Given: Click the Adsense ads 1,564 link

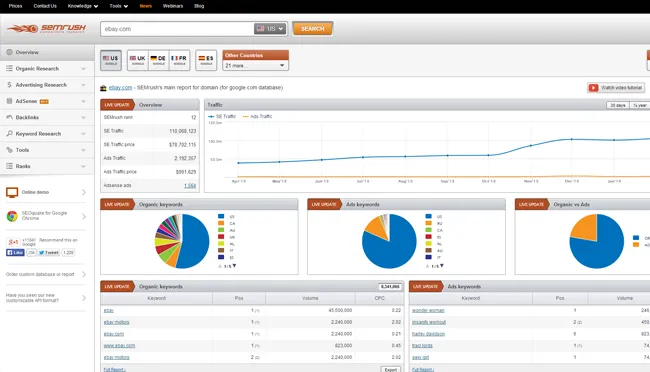Looking at the screenshot, I should (190, 186).
